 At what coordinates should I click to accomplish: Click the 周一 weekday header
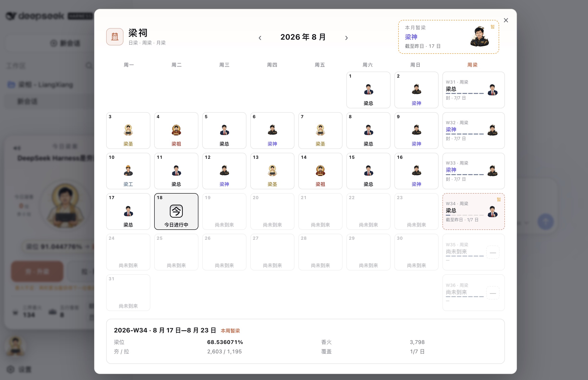pos(129,65)
